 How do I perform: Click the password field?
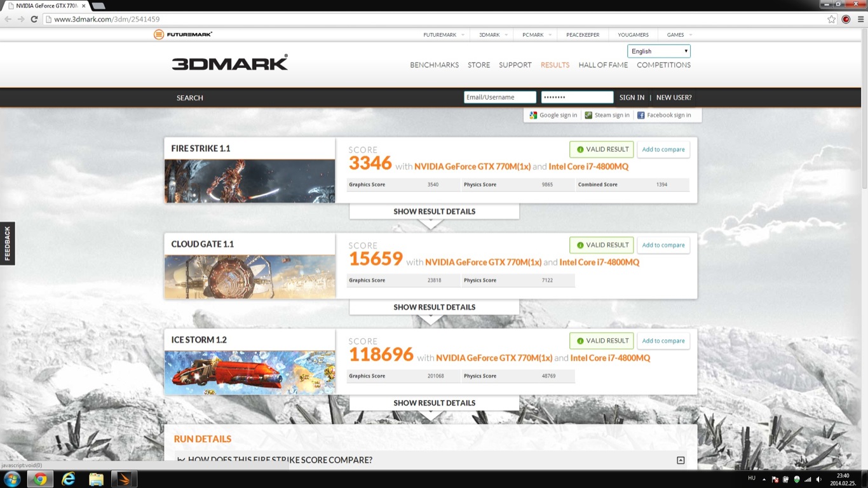(x=577, y=97)
